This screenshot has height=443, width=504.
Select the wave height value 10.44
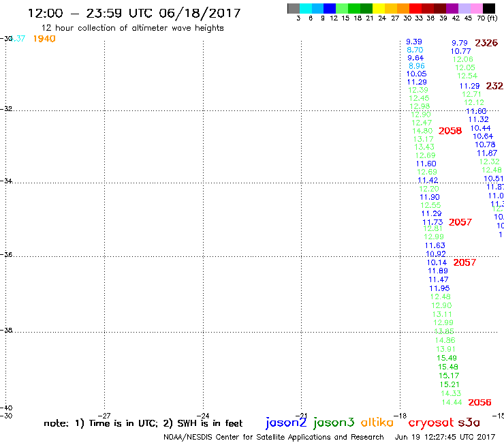pos(481,128)
